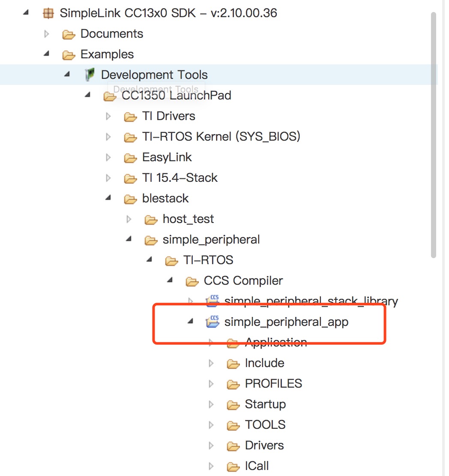Screen dimensions: 449x476
Task: Expand the TOOLS folder node
Action: 211,425
